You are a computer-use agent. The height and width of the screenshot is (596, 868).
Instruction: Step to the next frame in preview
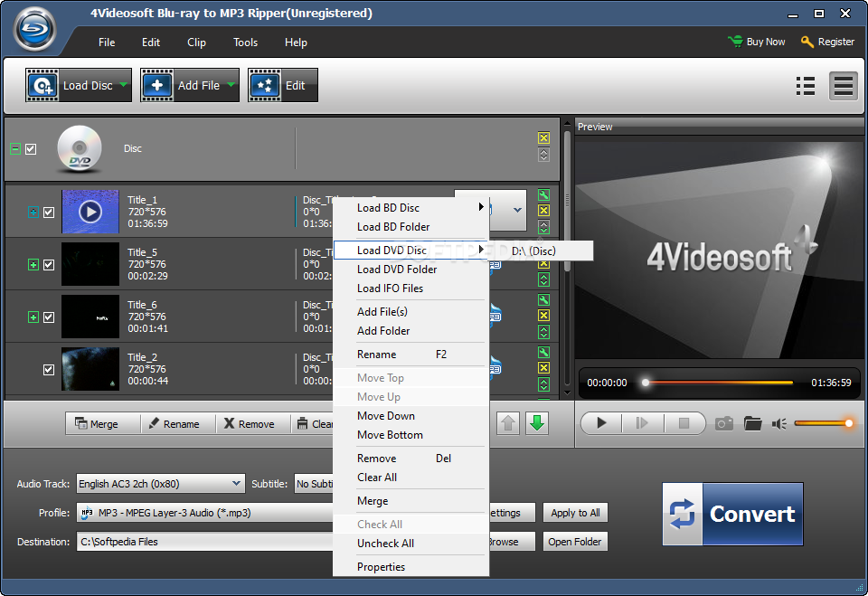(642, 423)
